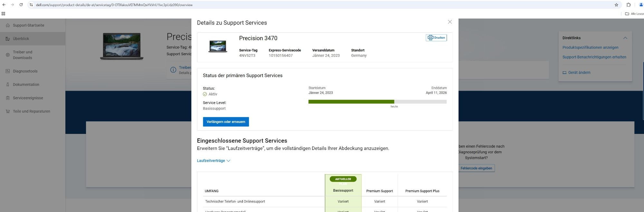This screenshot has height=212, width=644.
Task: Click Gerät ändern link
Action: click(x=576, y=73)
